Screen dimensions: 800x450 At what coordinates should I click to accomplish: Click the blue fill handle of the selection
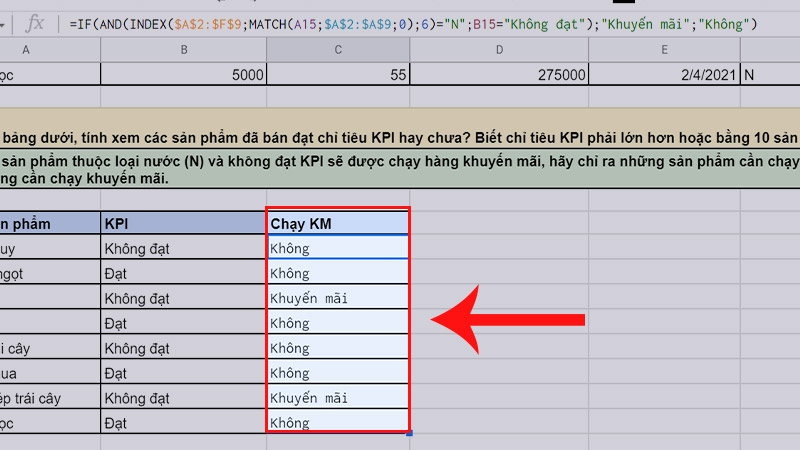point(410,433)
